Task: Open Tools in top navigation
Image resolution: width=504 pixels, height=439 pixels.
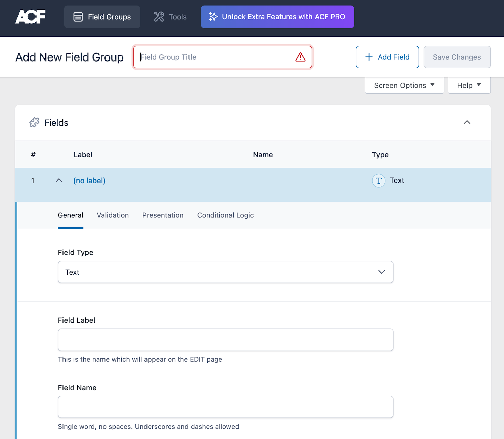Action: click(x=170, y=17)
